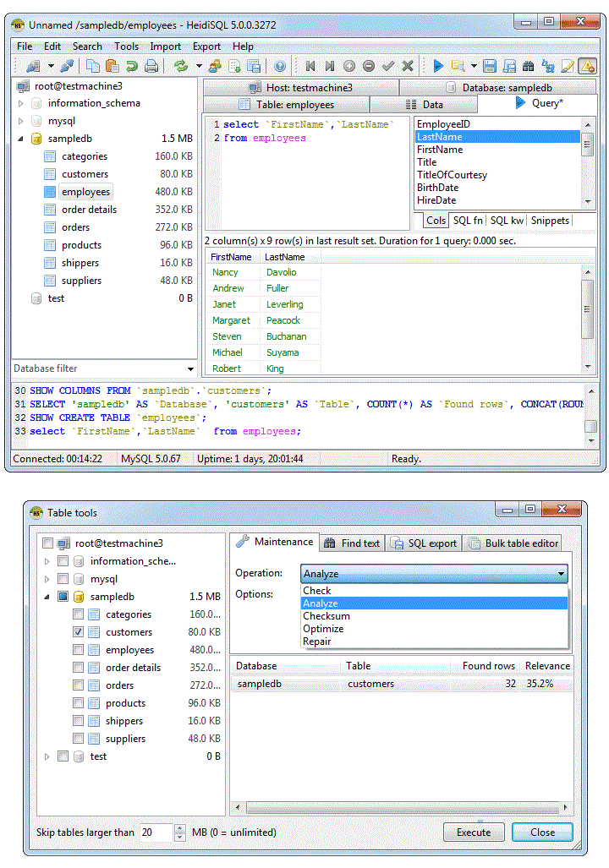Viewport: 609px width, 868px height.
Task: Expand the information_schema database node
Action: (x=21, y=103)
